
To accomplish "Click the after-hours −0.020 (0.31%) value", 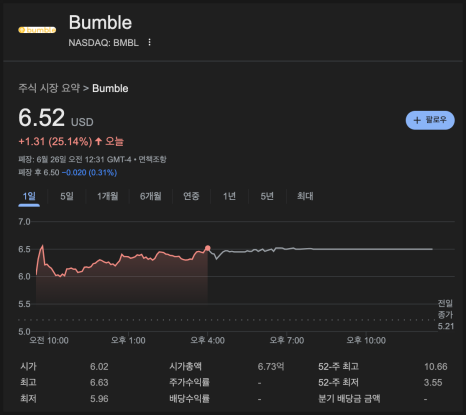I will [x=89, y=173].
